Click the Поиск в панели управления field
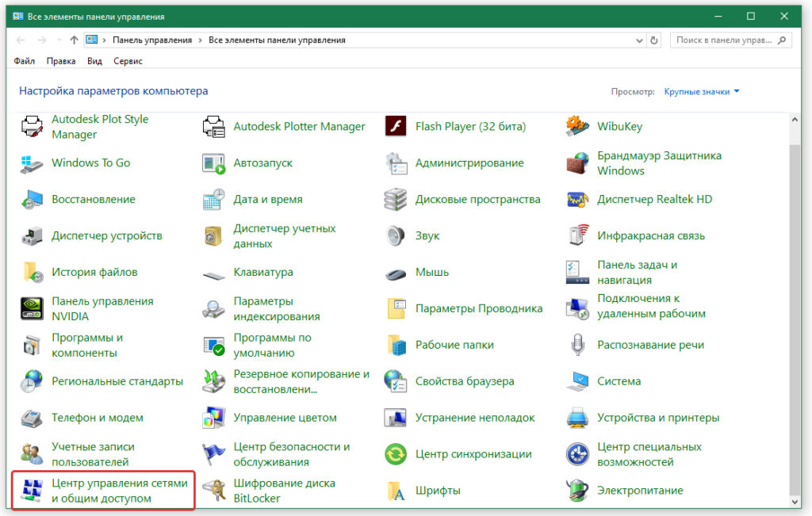The height and width of the screenshot is (516, 812). pyautogui.click(x=730, y=40)
